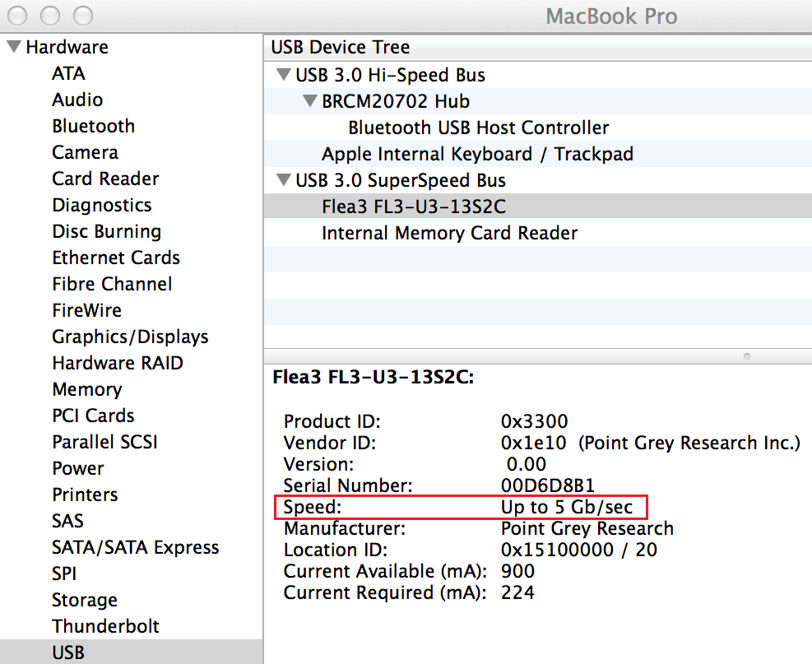
Task: Collapse the Hardware category triangle
Action: coord(15,47)
